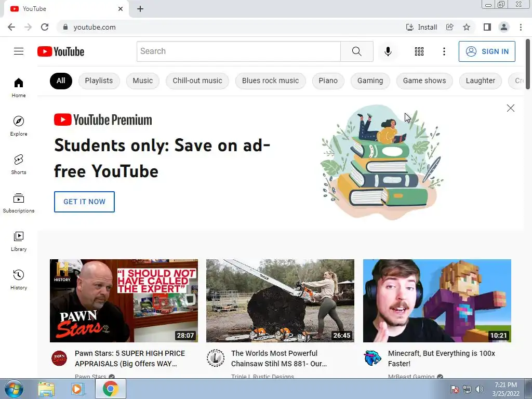
Task: Bookmark this tab with star
Action: point(467,27)
